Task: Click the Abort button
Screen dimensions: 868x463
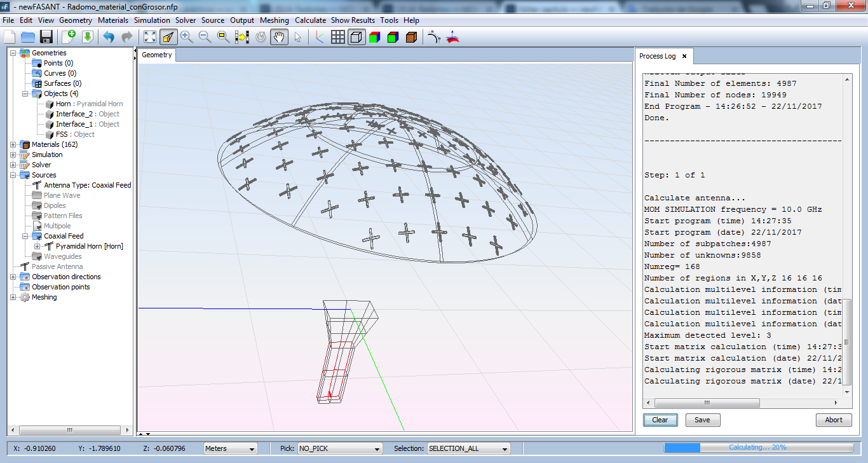Action: coord(834,420)
